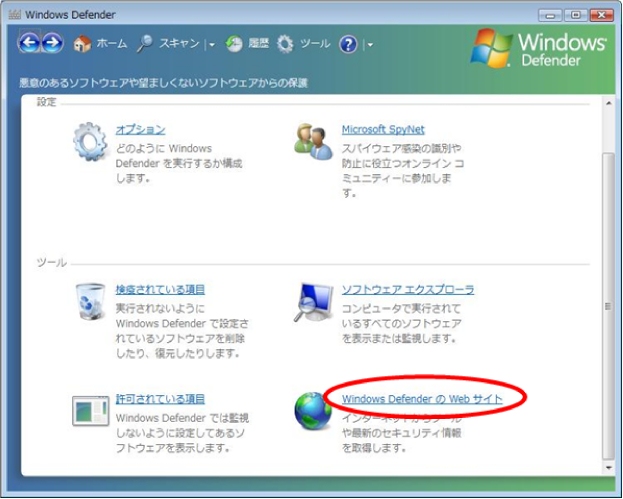The image size is (623, 499).
Task: Open the ソフトウェア エクスプローラ link
Action: point(408,290)
